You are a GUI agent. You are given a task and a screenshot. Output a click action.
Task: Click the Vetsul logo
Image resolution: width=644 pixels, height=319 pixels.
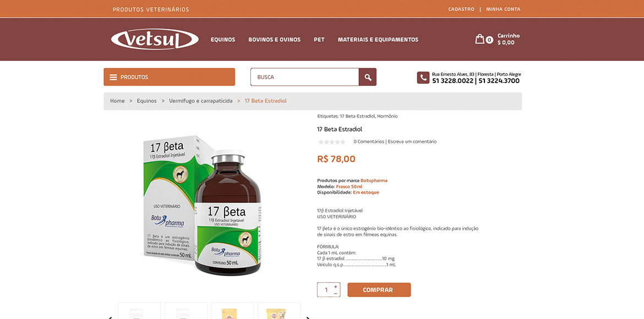pos(155,40)
